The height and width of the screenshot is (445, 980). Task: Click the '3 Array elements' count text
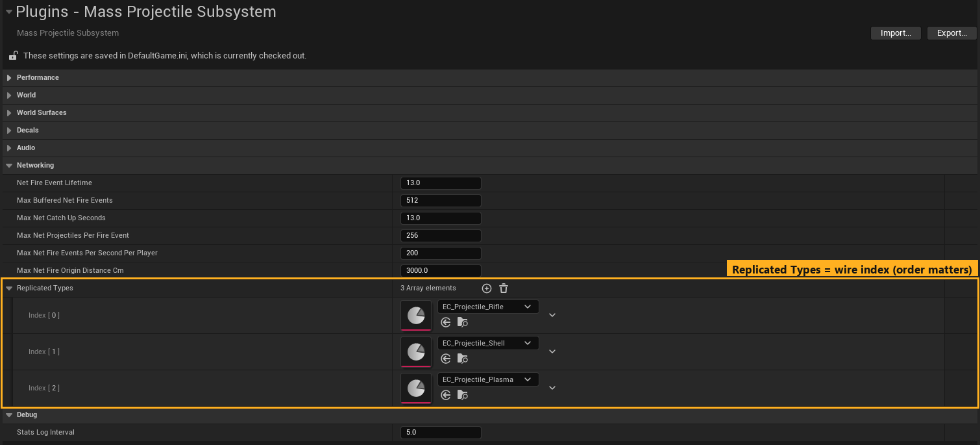[428, 288]
